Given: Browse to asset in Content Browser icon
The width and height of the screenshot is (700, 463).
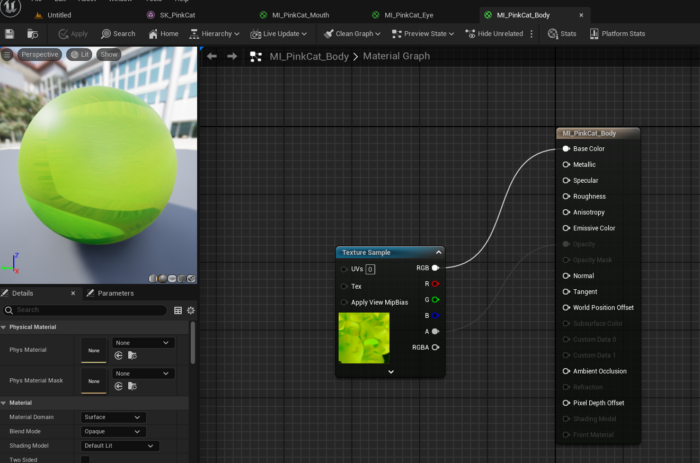Looking at the screenshot, I should coord(32,34).
